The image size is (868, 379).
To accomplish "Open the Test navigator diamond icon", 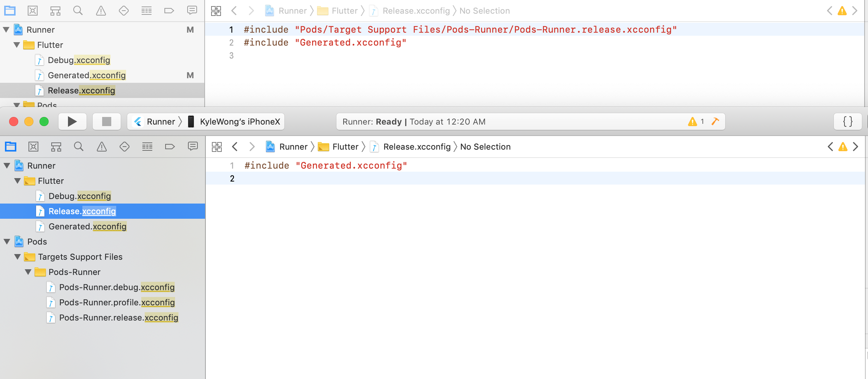I will 125,146.
